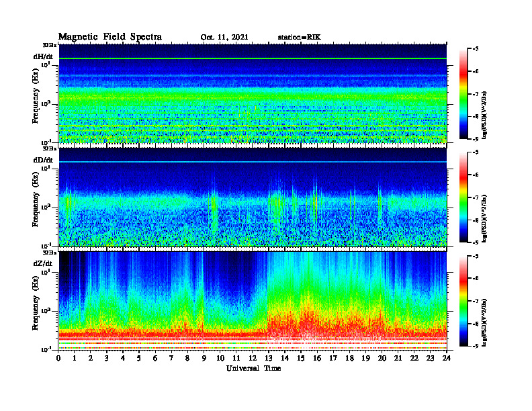The image size is (532, 411).
Task: Click hour tick label 16 on time axis
Action: click(x=317, y=359)
